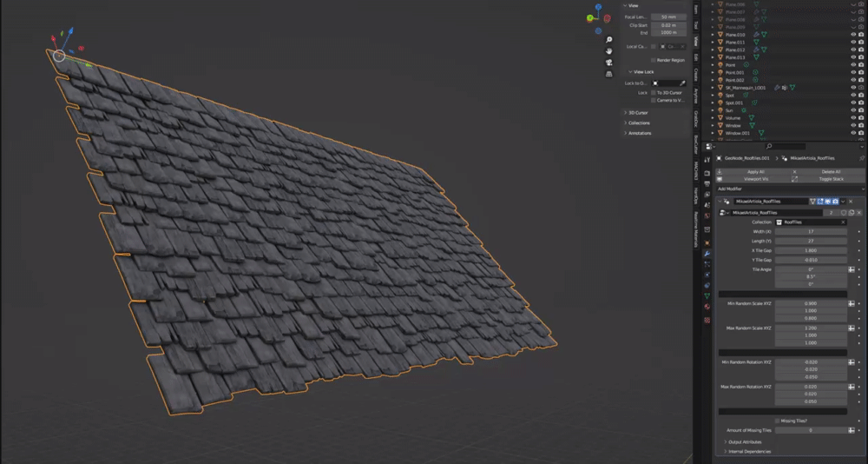Toggle modifier viewport display button
Image resolution: width=868 pixels, height=464 pixels.
point(827,202)
